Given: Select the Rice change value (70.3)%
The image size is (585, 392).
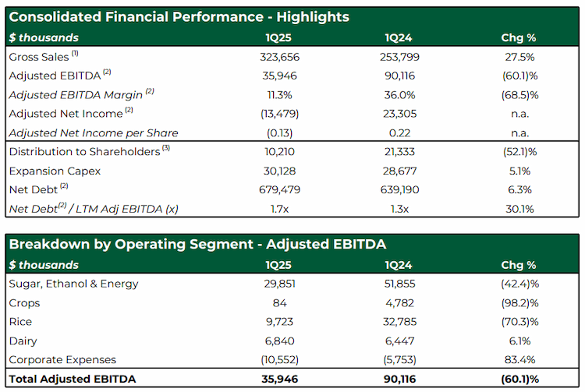Looking at the screenshot, I should coord(519,322).
